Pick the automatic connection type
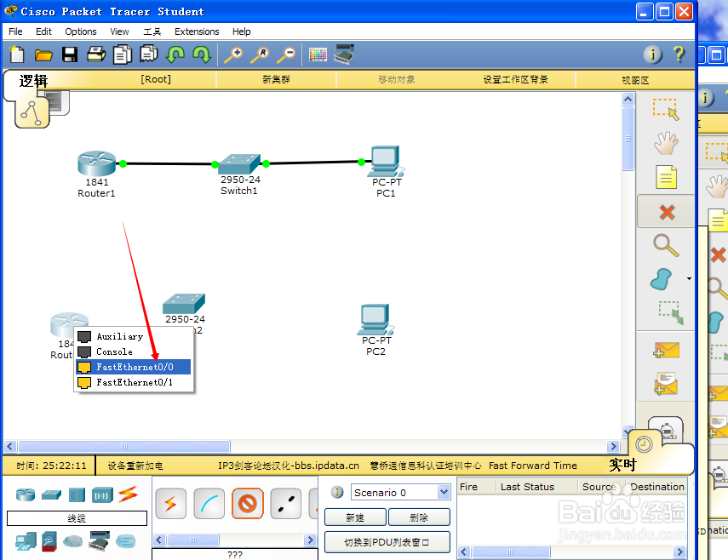 coord(171,503)
